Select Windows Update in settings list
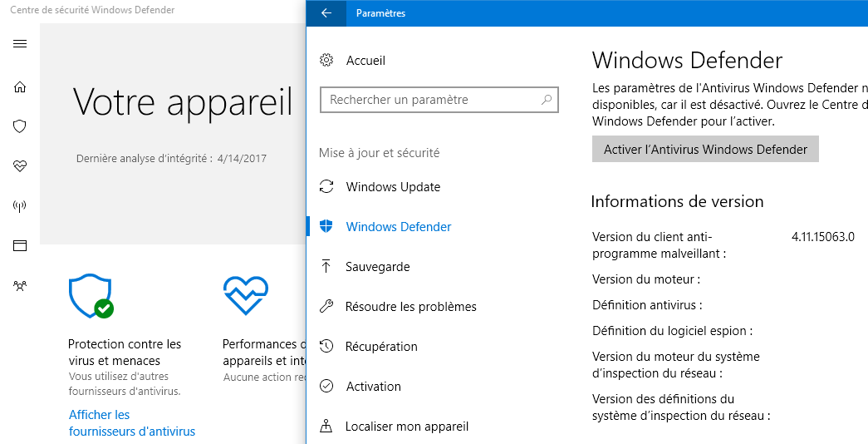Screen dimensions: 868x444 coord(393,187)
